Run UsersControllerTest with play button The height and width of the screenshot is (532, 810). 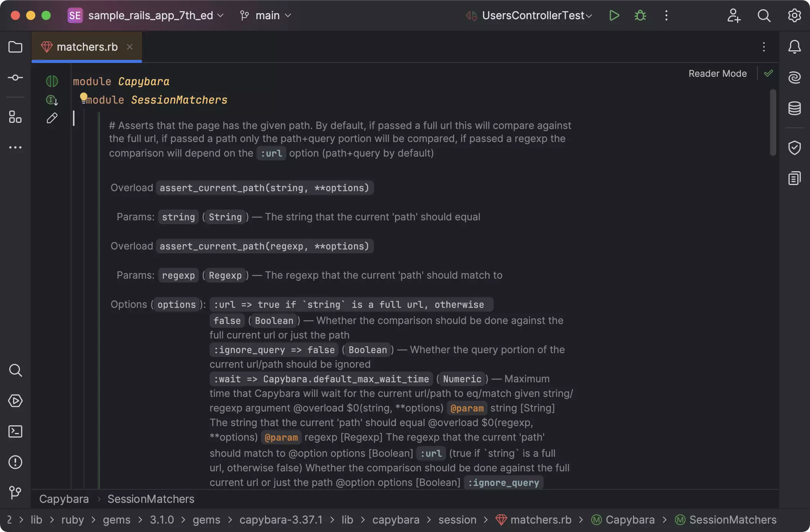click(614, 15)
